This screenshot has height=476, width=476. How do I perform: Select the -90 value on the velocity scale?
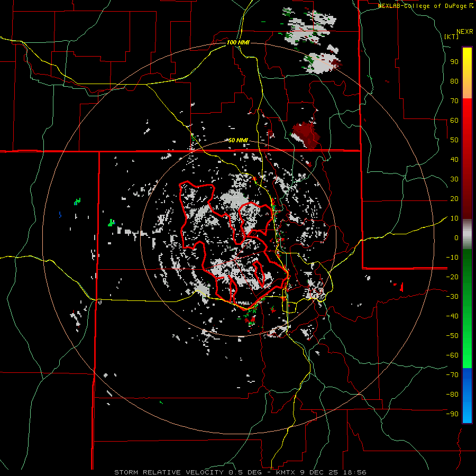pyautogui.click(x=452, y=414)
